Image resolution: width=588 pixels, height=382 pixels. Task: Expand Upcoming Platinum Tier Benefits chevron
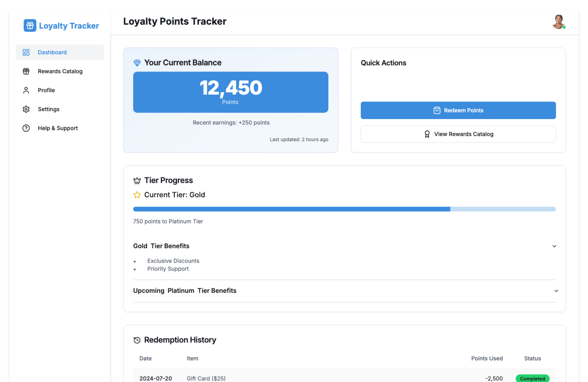(x=556, y=291)
